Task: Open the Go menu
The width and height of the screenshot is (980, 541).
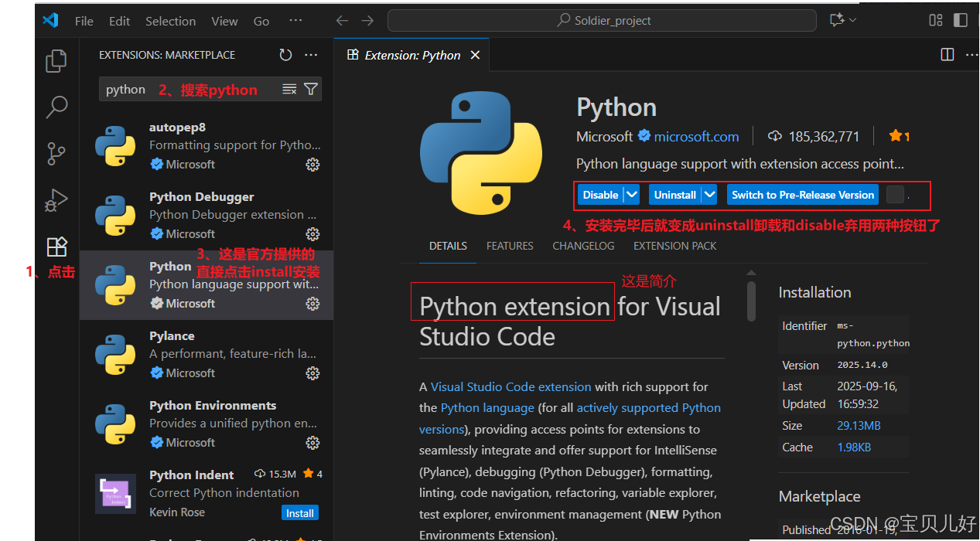Action: coord(261,21)
